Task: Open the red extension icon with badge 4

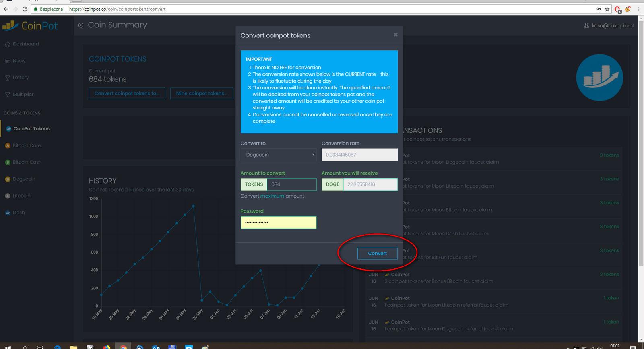Action: click(x=618, y=9)
